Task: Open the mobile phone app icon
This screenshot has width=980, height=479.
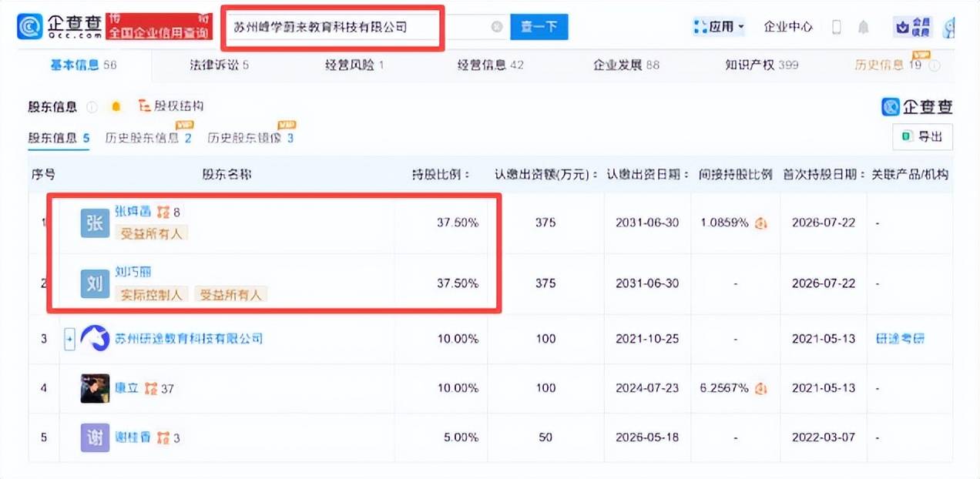Action: [837, 27]
